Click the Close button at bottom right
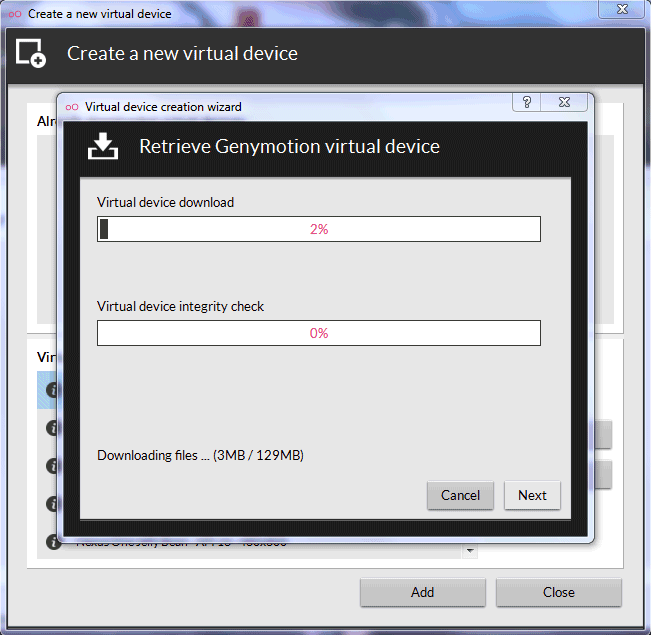 (x=558, y=592)
